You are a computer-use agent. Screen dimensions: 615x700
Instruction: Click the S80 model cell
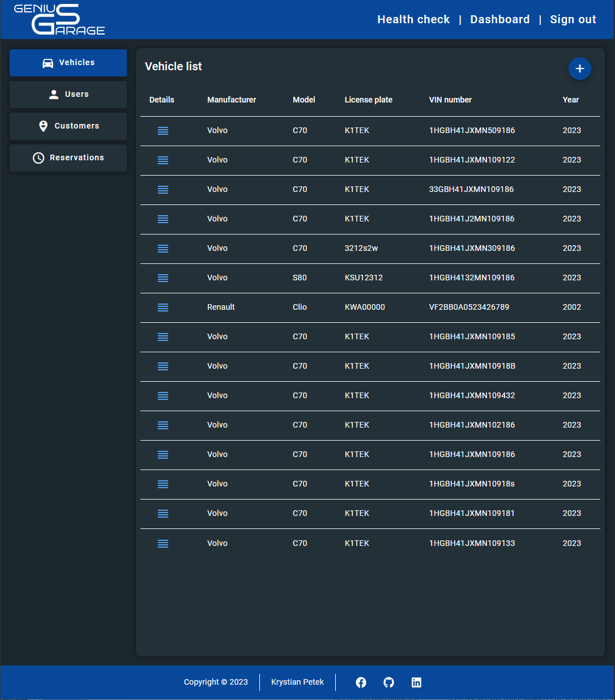[x=300, y=278]
